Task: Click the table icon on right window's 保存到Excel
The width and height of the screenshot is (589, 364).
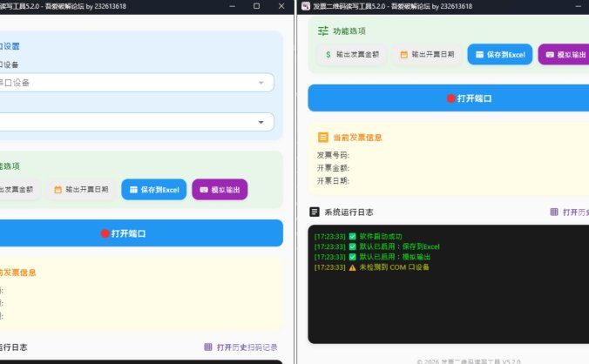Action: [479, 55]
